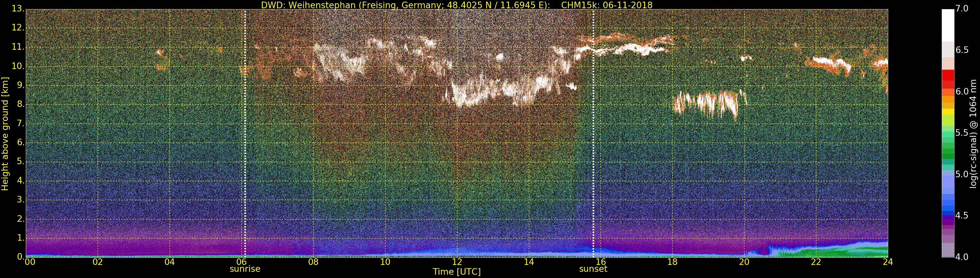The height and width of the screenshot is (278, 980).
Task: Click the height-axis tick label '13.'
Action: (x=18, y=9)
